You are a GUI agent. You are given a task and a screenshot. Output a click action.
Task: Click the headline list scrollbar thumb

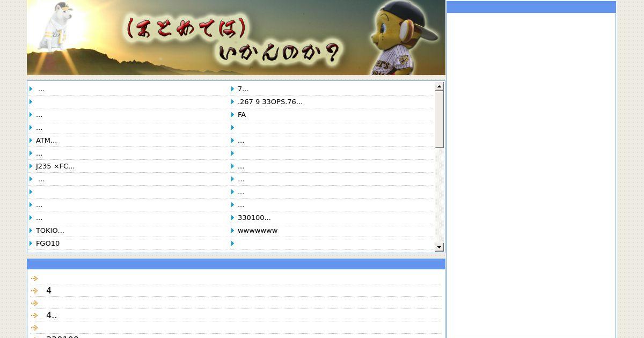440,119
